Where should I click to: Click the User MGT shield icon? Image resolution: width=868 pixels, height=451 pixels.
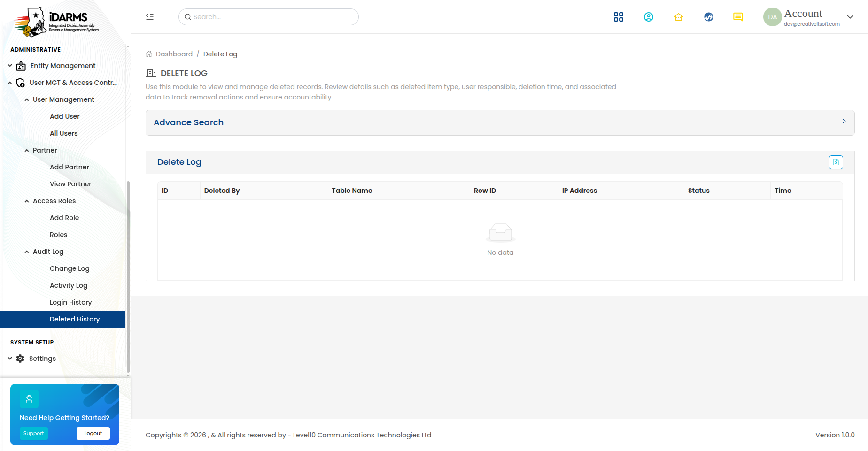point(20,83)
